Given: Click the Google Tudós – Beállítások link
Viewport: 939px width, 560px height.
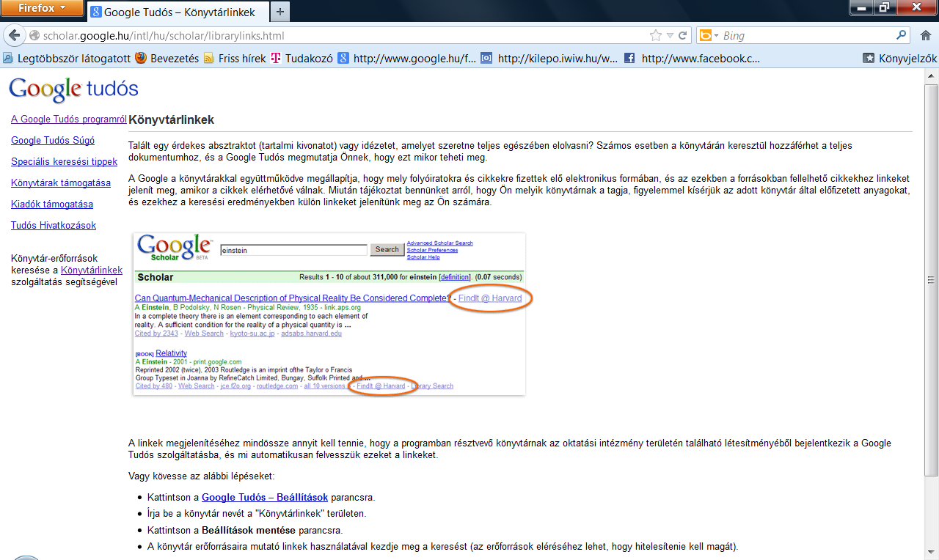Looking at the screenshot, I should [x=265, y=498].
